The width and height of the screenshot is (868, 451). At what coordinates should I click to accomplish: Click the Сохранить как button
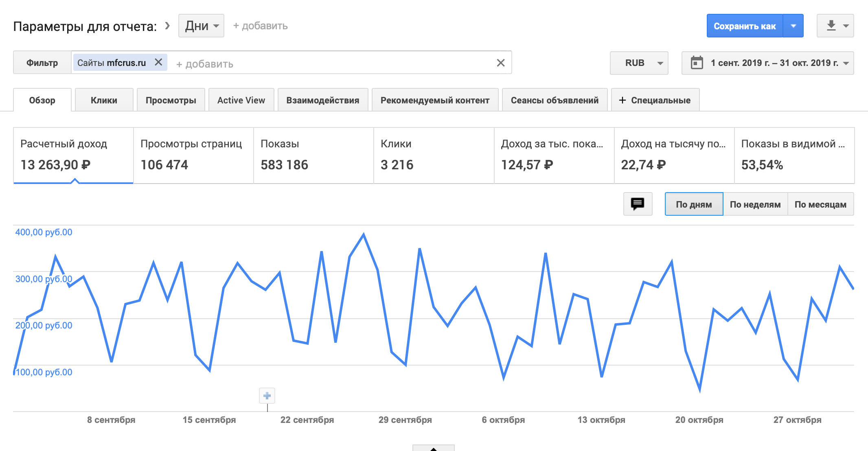tap(744, 26)
